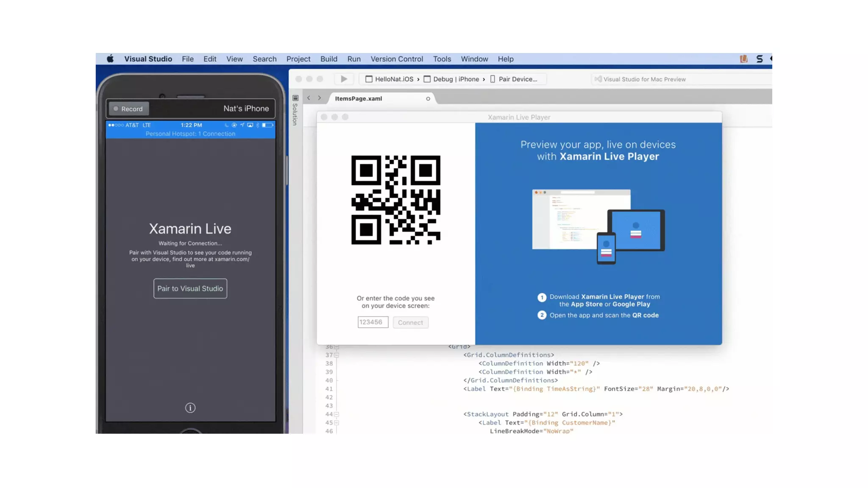Collapse the code fold at line 37
868x488 pixels.
click(x=337, y=355)
